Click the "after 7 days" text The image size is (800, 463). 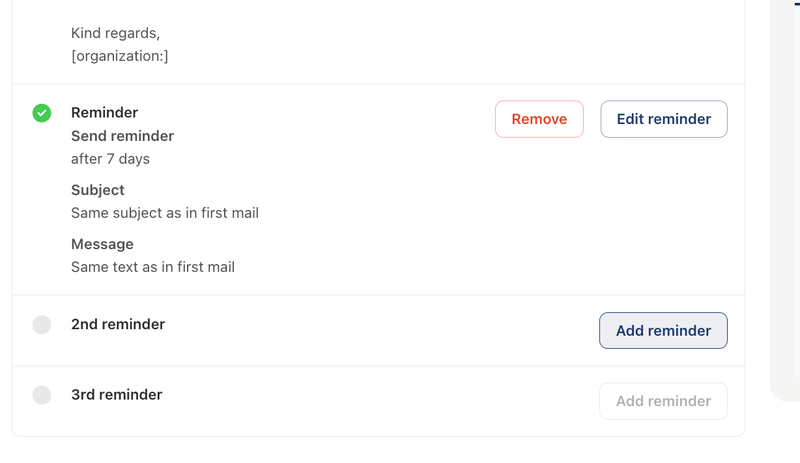[110, 159]
